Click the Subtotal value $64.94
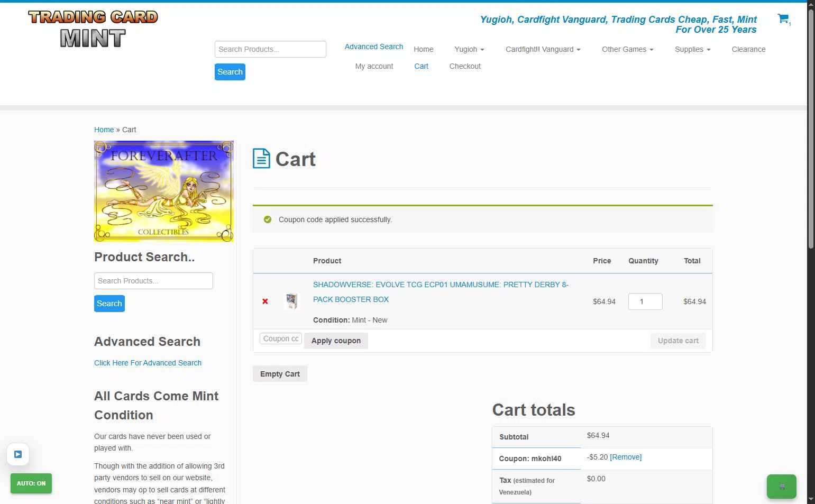815x504 pixels. pyautogui.click(x=598, y=435)
